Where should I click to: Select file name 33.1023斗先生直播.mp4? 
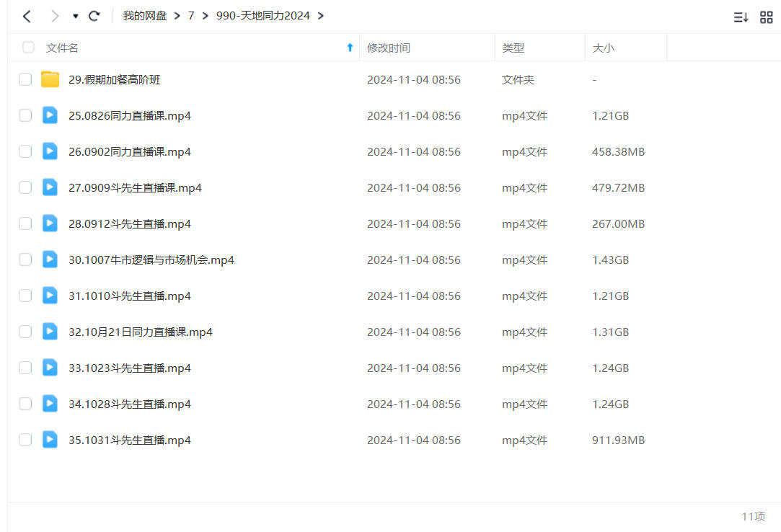[130, 368]
